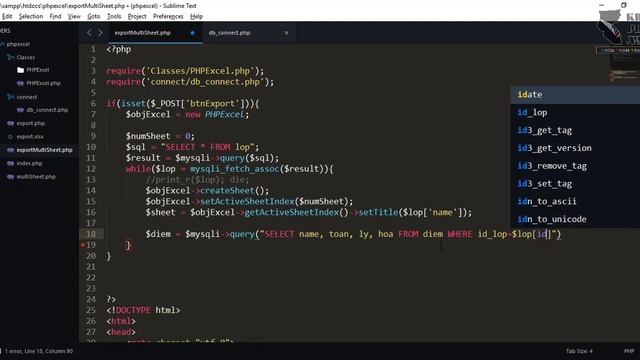Open the Selection menu
The image size is (640, 360).
click(x=31, y=16)
